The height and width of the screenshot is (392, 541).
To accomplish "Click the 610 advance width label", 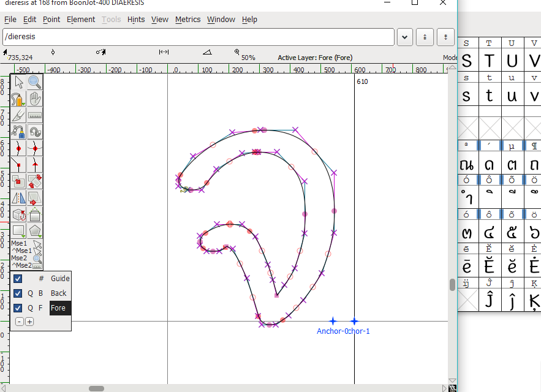I will point(362,82).
